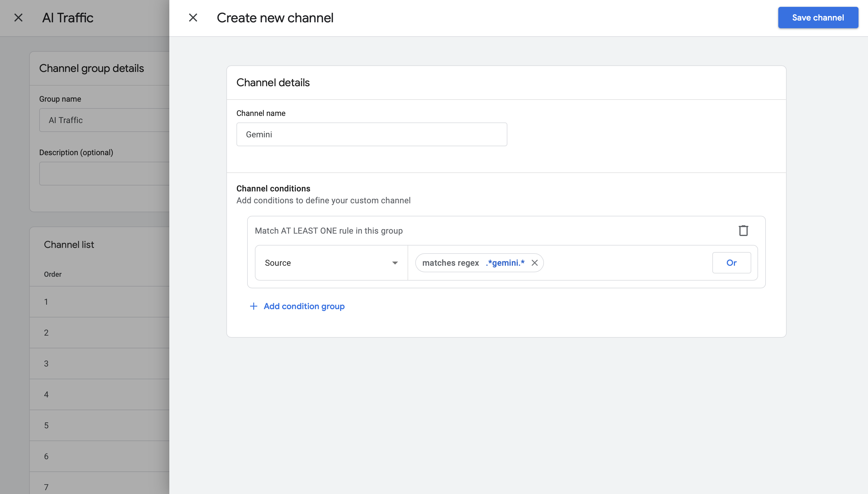Click the plus icon beside Add condition group
Image resolution: width=868 pixels, height=494 pixels.
[x=253, y=306]
